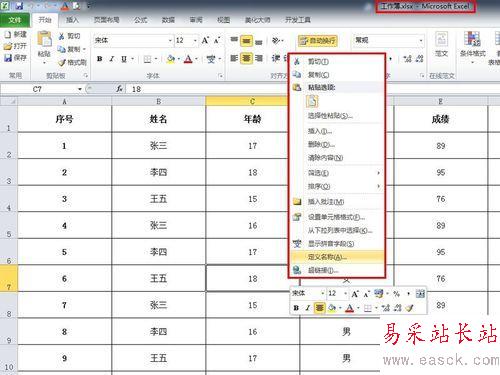The image size is (500, 375).
Task: Toggle Italic in the ribbon font group
Action: [x=112, y=59]
